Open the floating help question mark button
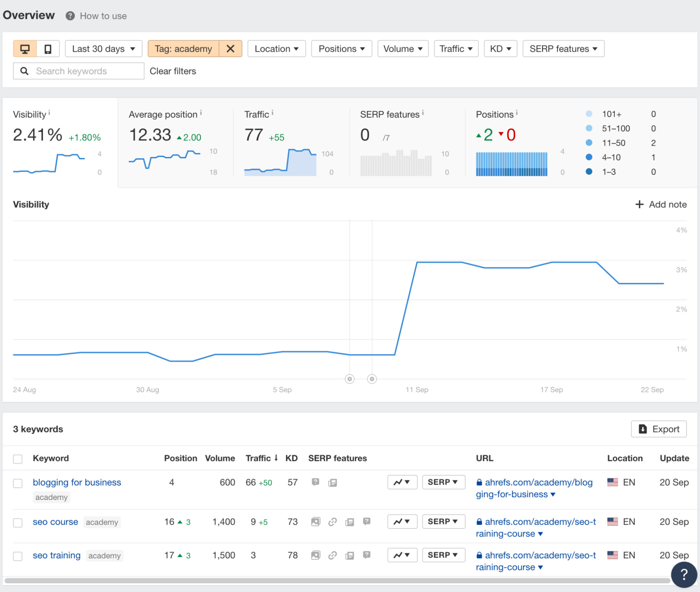 (x=683, y=574)
